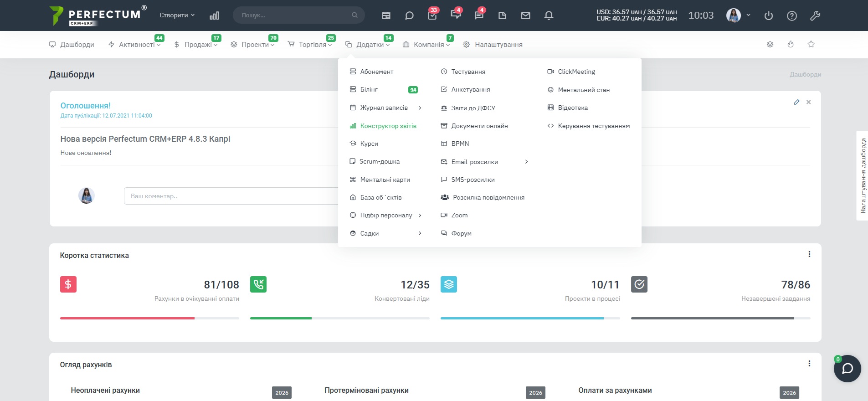The height and width of the screenshot is (401, 868).
Task: Click the pencil edit icon on announcement
Action: (x=796, y=102)
